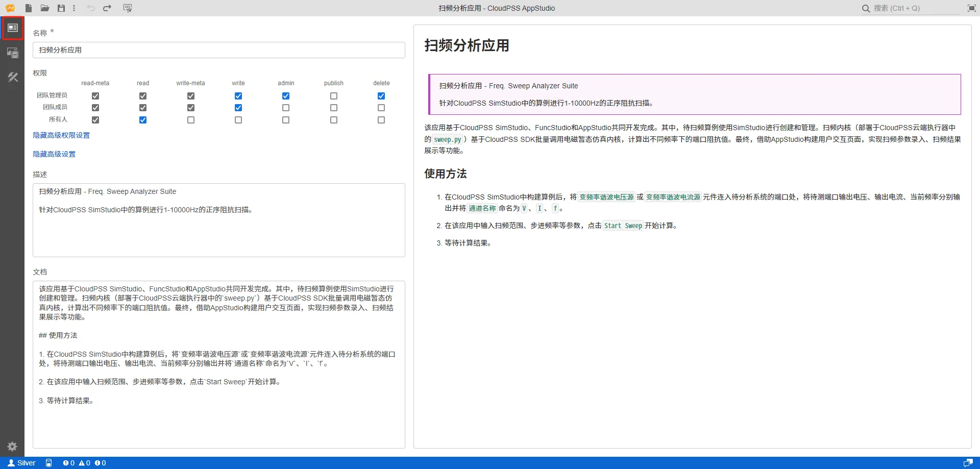Click the Start Sweep code tag
This screenshot has height=469, width=980.
pos(623,226)
